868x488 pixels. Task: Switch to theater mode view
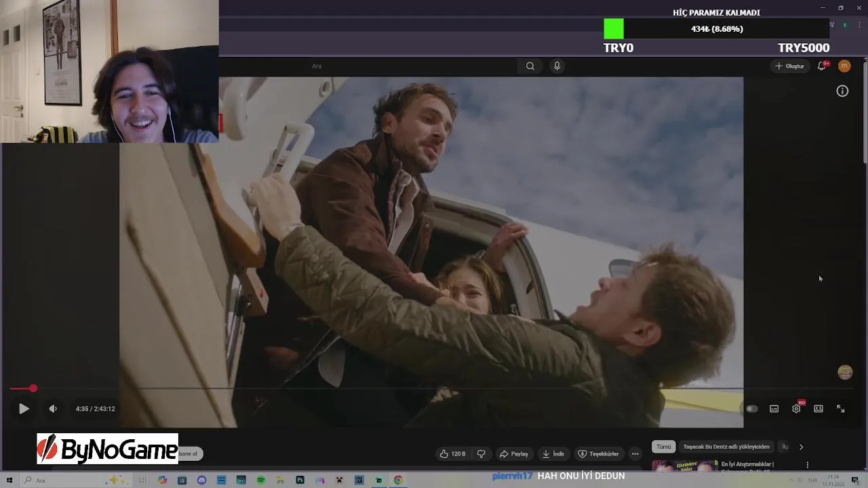tap(818, 409)
